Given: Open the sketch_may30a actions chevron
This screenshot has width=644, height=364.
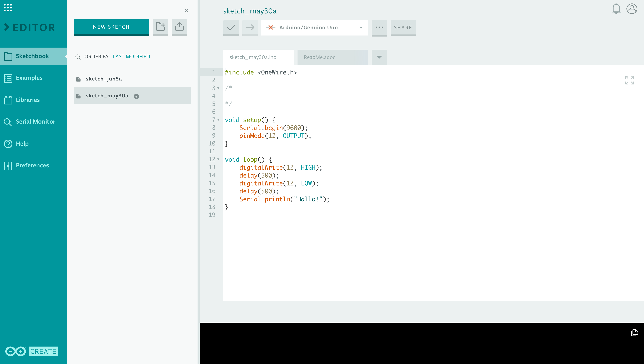Looking at the screenshot, I should [136, 96].
